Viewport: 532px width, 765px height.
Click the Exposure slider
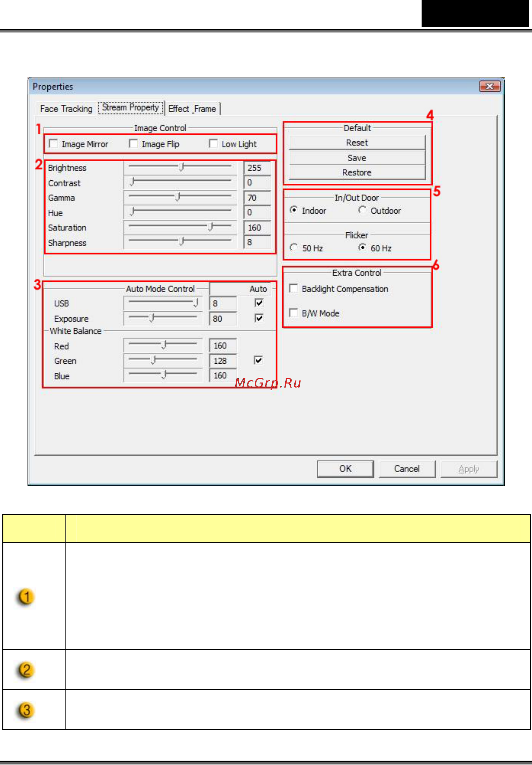point(163,318)
